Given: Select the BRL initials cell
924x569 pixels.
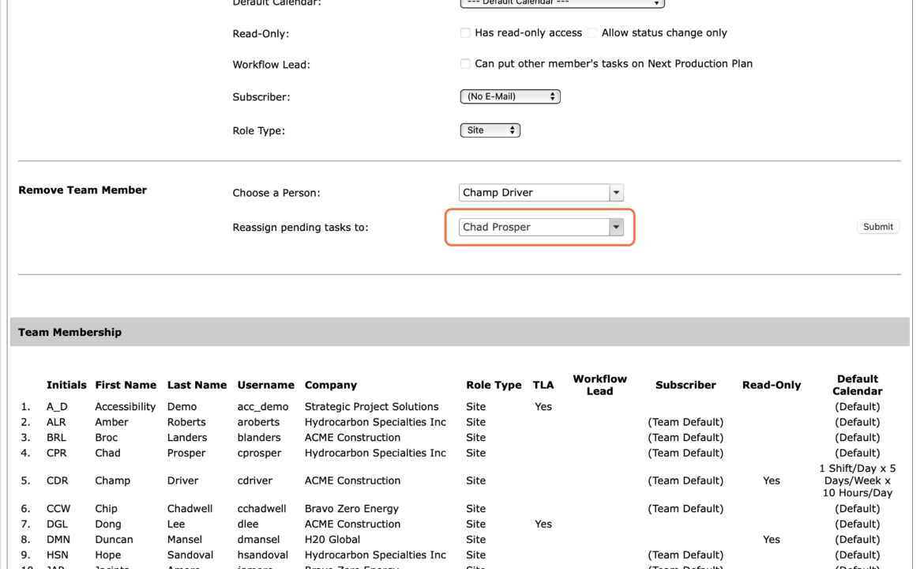Looking at the screenshot, I should pos(56,438).
